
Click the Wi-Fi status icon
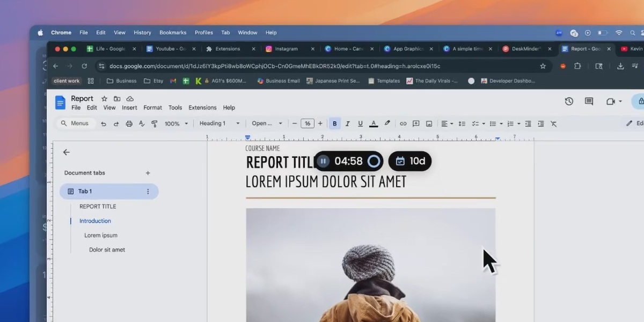pos(619,33)
